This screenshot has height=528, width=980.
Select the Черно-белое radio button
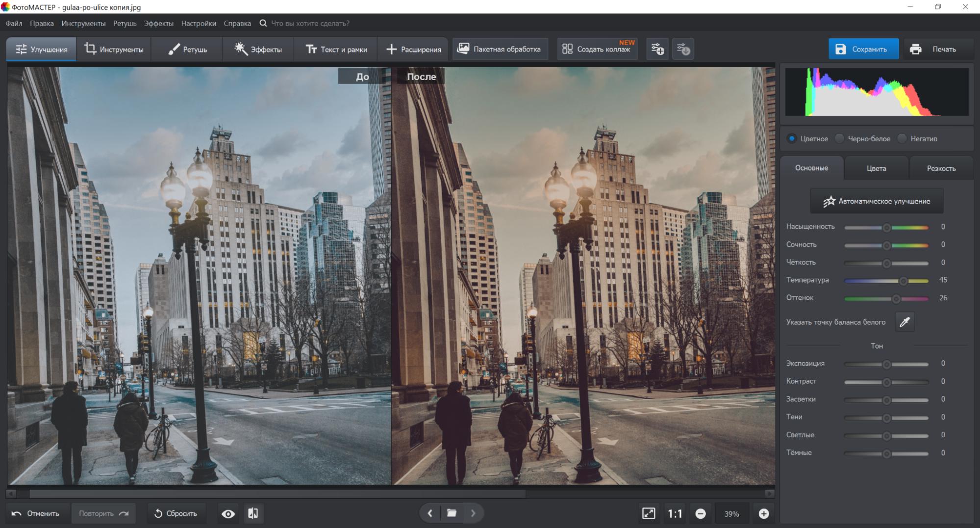click(840, 139)
